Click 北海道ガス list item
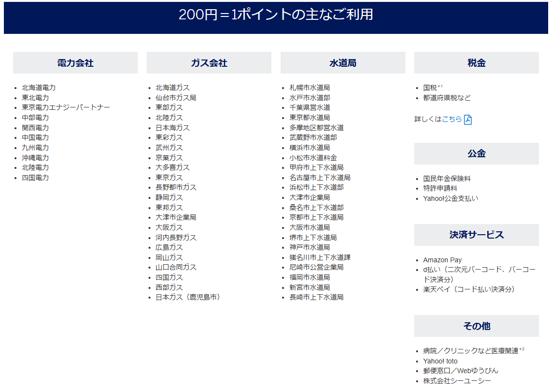553x392 pixels. (172, 88)
